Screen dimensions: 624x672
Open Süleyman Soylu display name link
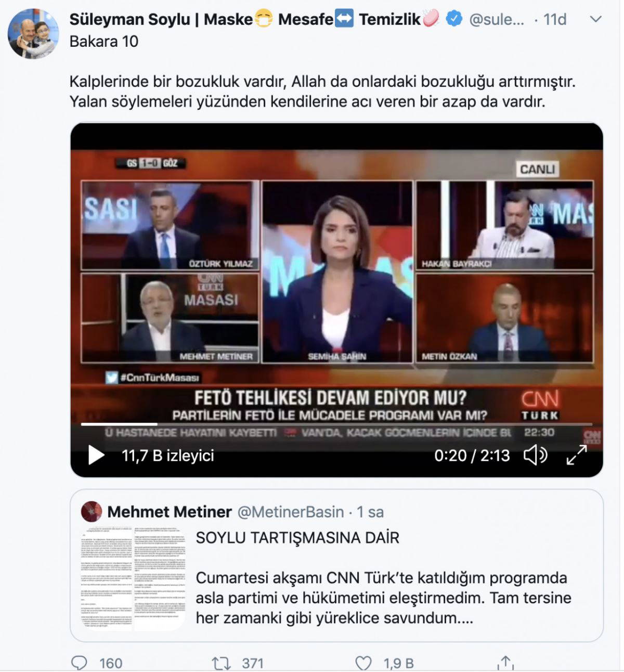point(255,19)
